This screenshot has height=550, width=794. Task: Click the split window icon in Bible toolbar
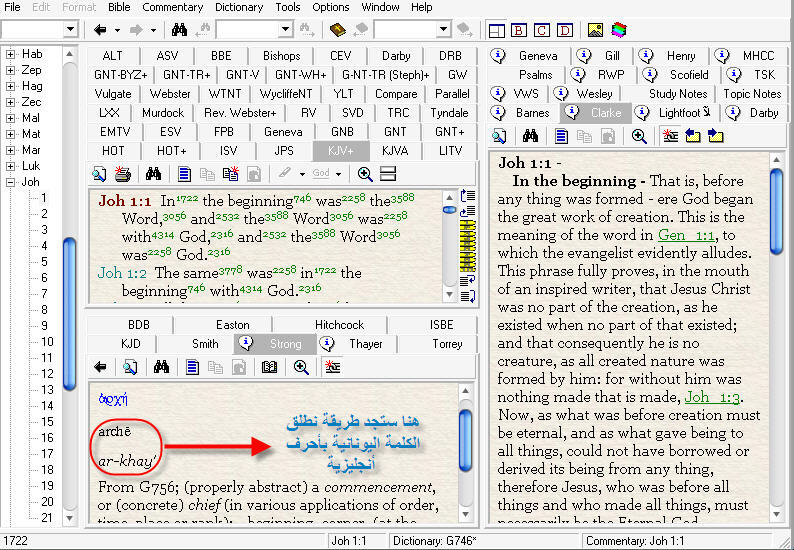click(x=388, y=174)
